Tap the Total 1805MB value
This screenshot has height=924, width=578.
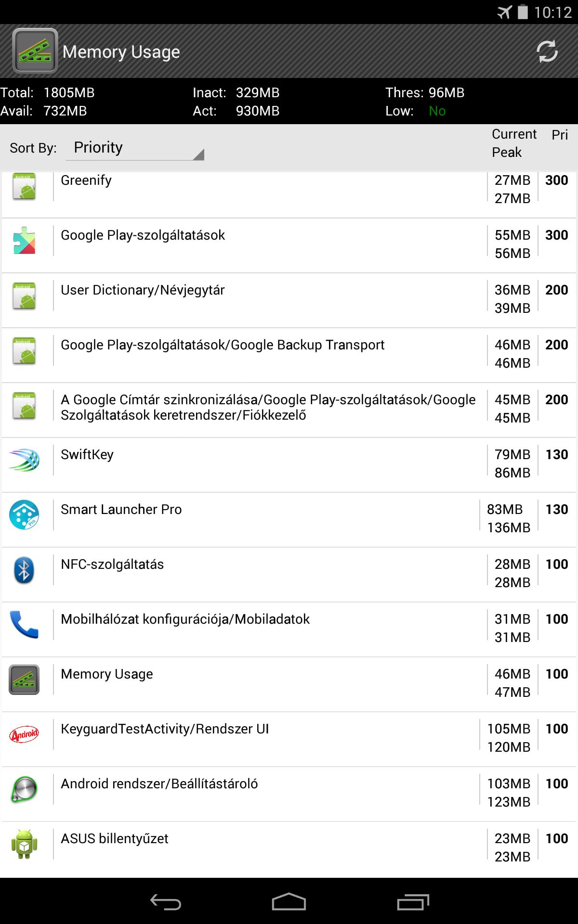69,92
